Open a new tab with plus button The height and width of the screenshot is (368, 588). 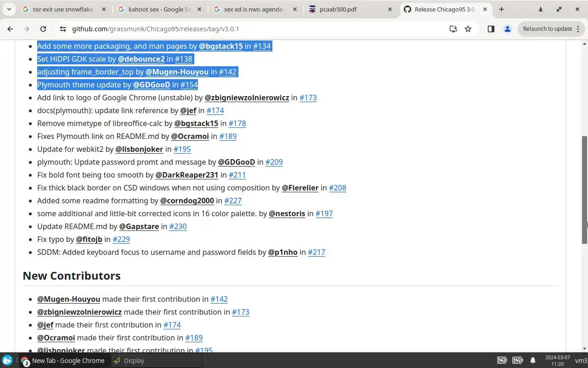[x=502, y=9]
